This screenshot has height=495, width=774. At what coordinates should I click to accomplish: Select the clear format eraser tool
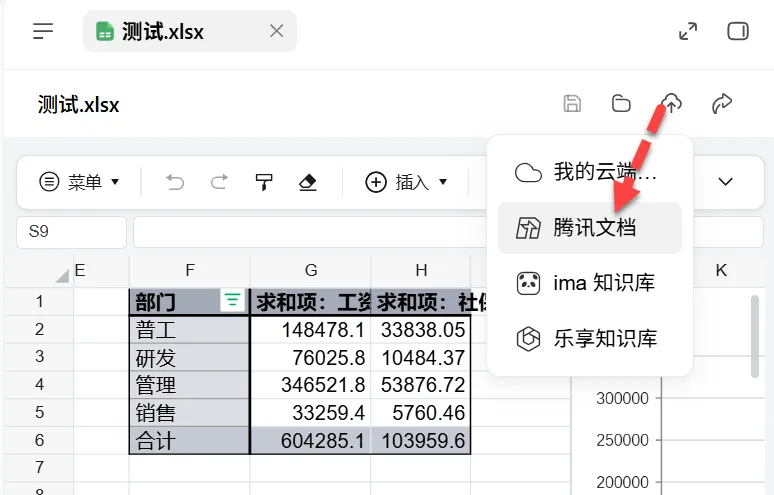pyautogui.click(x=308, y=182)
